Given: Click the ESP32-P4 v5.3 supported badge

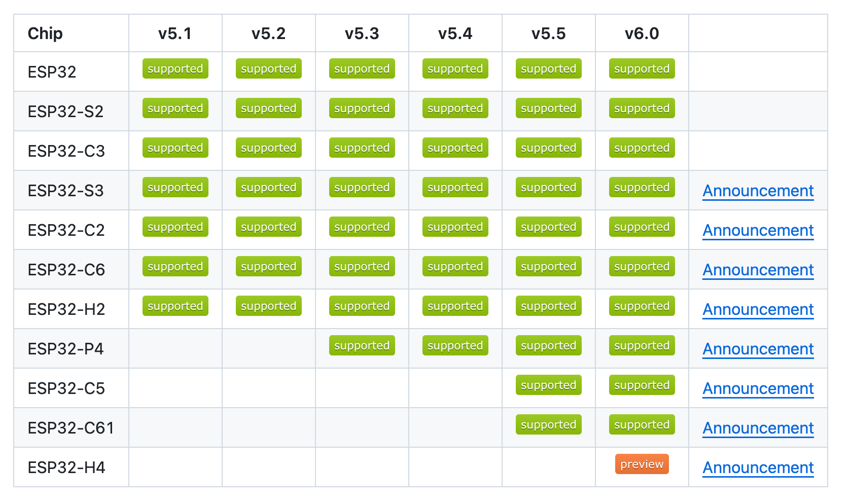Looking at the screenshot, I should [x=362, y=345].
